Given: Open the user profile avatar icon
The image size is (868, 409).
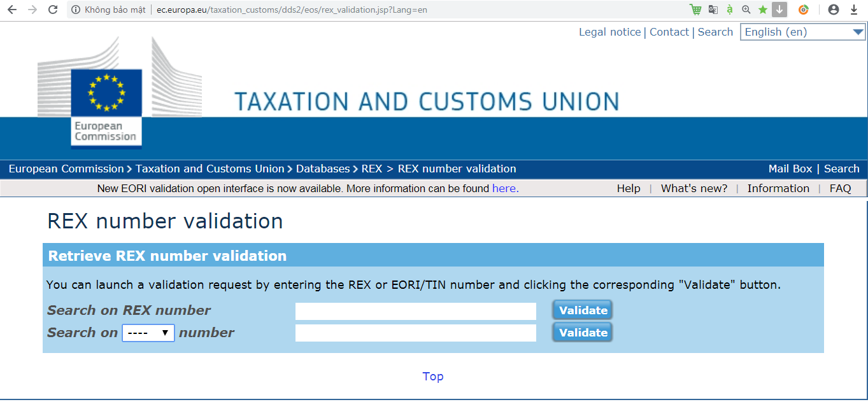Looking at the screenshot, I should click(833, 10).
